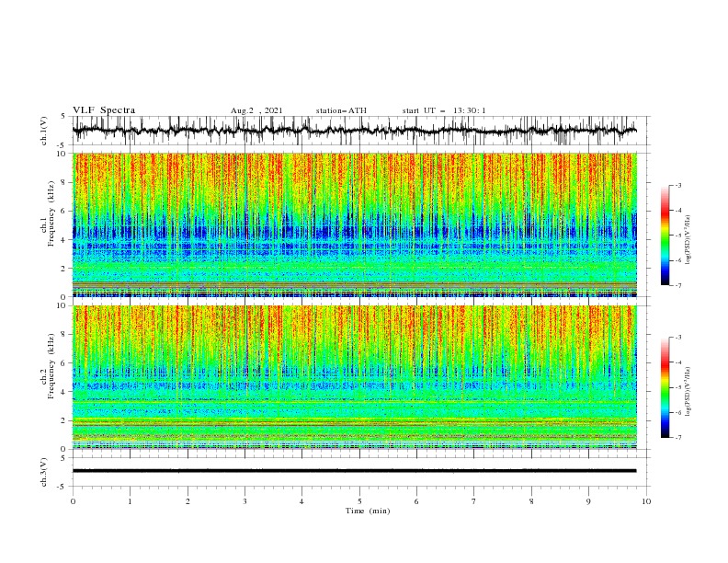Click the "Time (min)" x-axis label
The width and height of the screenshot is (728, 563).
pos(368,511)
